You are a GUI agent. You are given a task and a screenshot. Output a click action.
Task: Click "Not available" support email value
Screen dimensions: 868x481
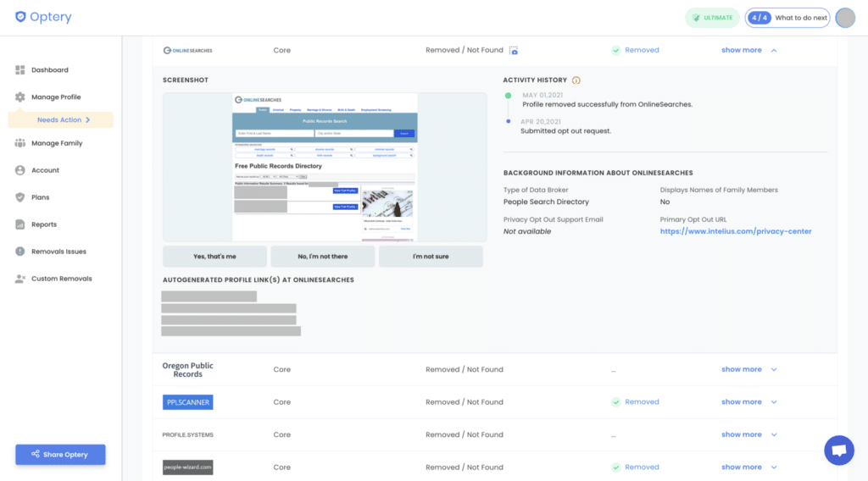point(527,232)
